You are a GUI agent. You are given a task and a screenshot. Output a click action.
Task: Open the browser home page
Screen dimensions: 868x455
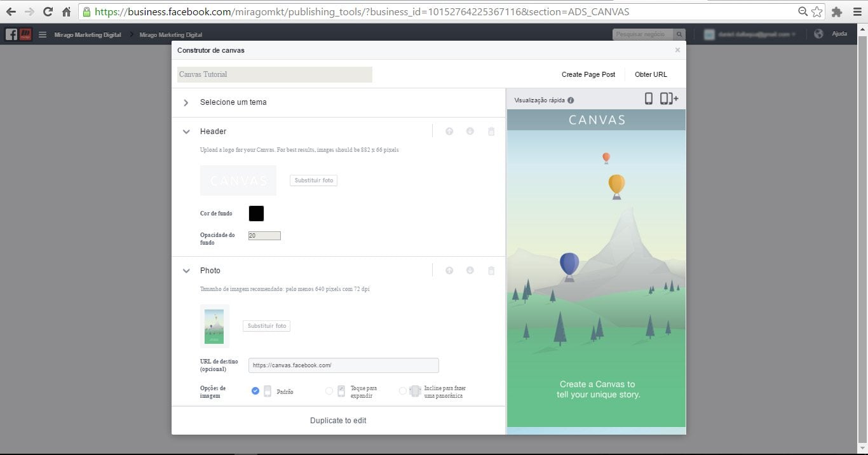coord(67,11)
